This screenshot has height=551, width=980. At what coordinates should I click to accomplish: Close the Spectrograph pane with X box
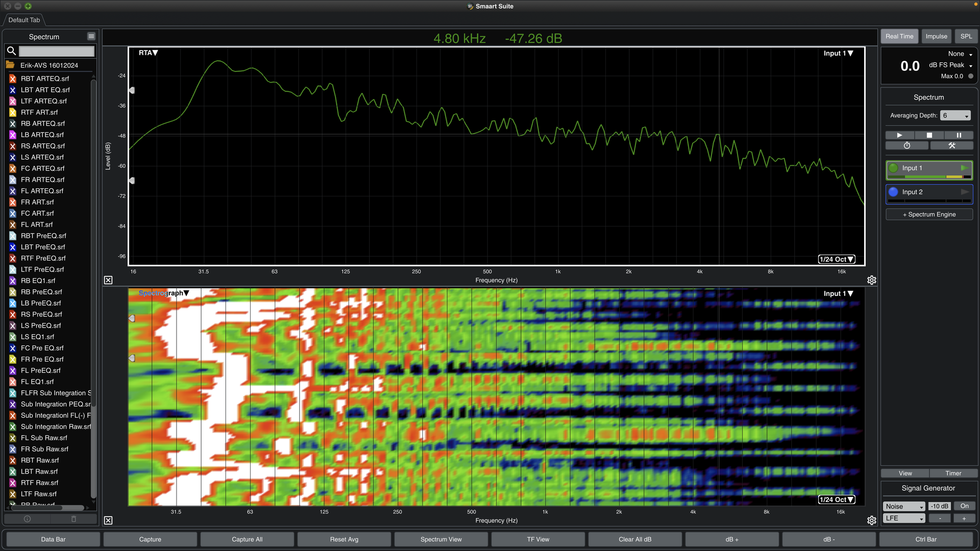(x=108, y=520)
